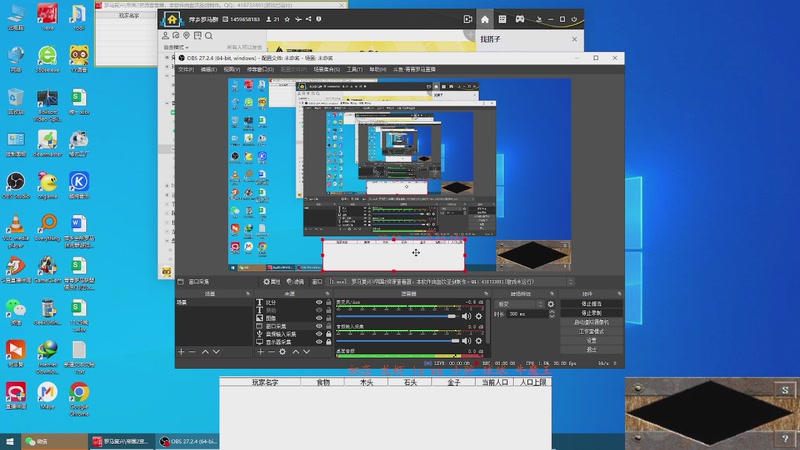This screenshot has height=450, width=800.
Task: Toggle visibility of audio input capture source
Action: click(319, 334)
